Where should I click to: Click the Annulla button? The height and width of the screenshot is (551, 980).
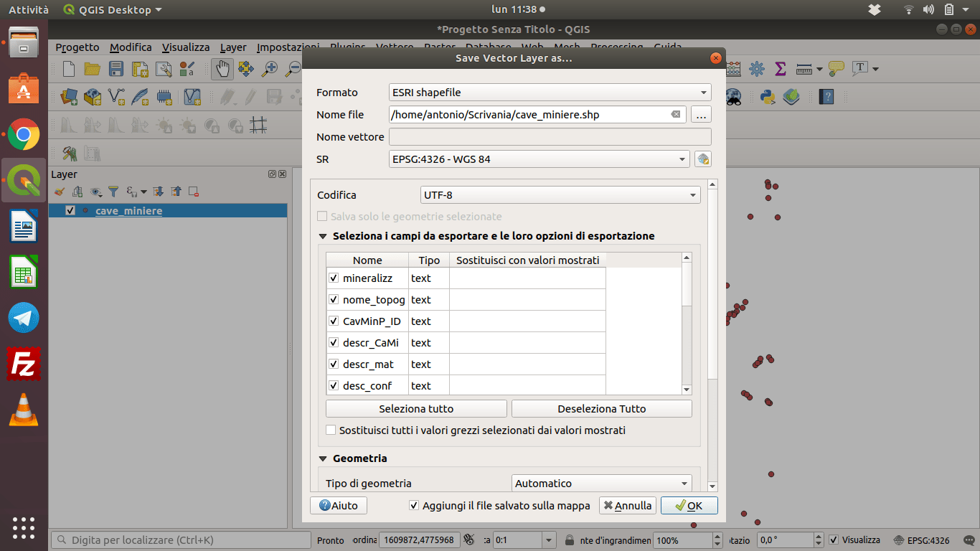click(x=628, y=506)
